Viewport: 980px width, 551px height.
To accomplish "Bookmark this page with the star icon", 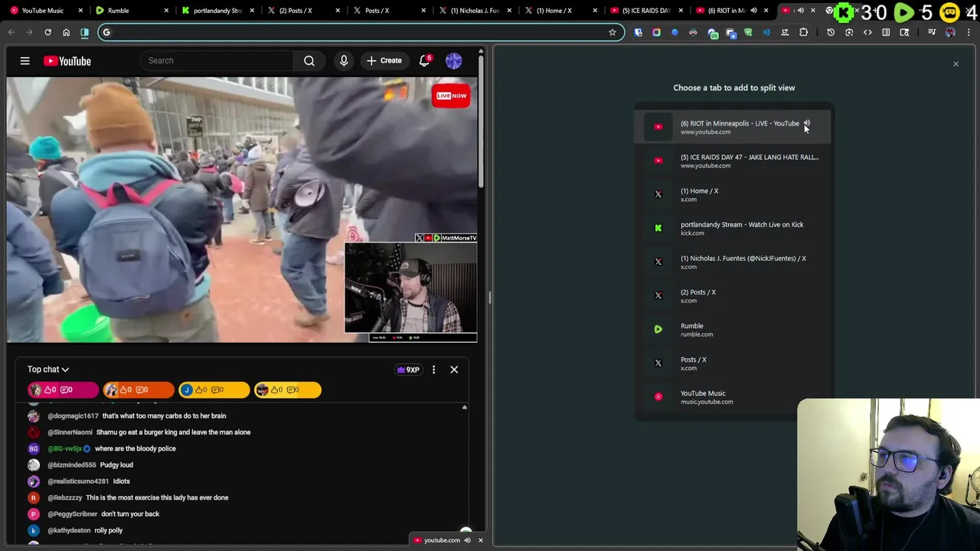I will 612,32.
